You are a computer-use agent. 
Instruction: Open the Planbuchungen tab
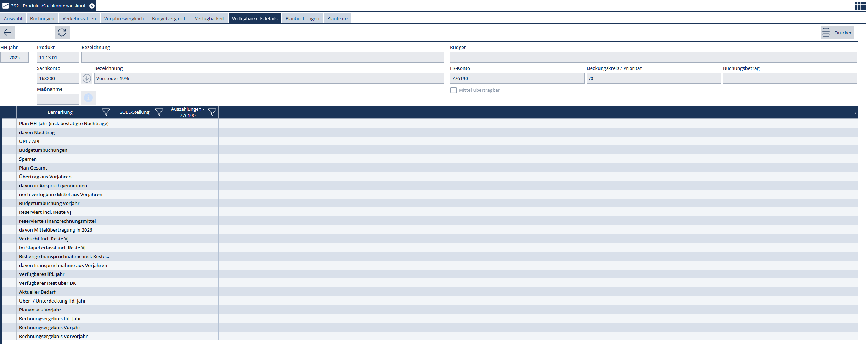pyautogui.click(x=302, y=18)
